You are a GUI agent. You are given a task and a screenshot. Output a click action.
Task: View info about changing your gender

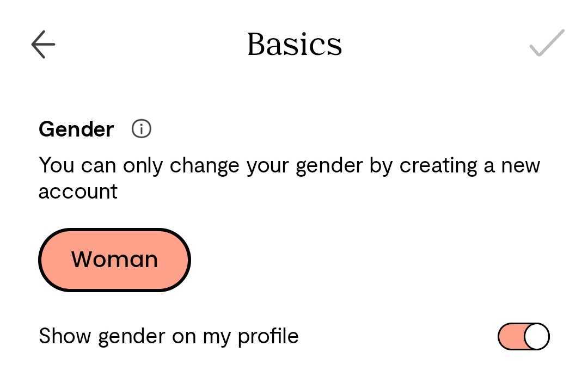[x=140, y=128]
